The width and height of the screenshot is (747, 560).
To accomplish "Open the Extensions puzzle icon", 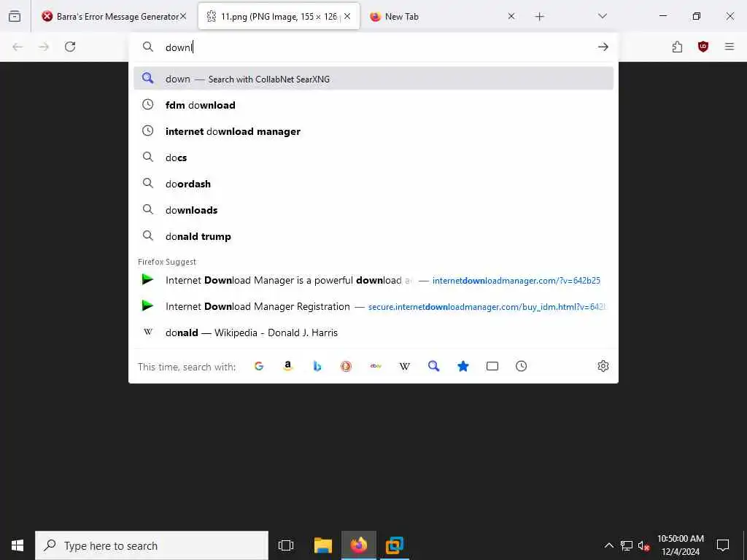I will (677, 47).
